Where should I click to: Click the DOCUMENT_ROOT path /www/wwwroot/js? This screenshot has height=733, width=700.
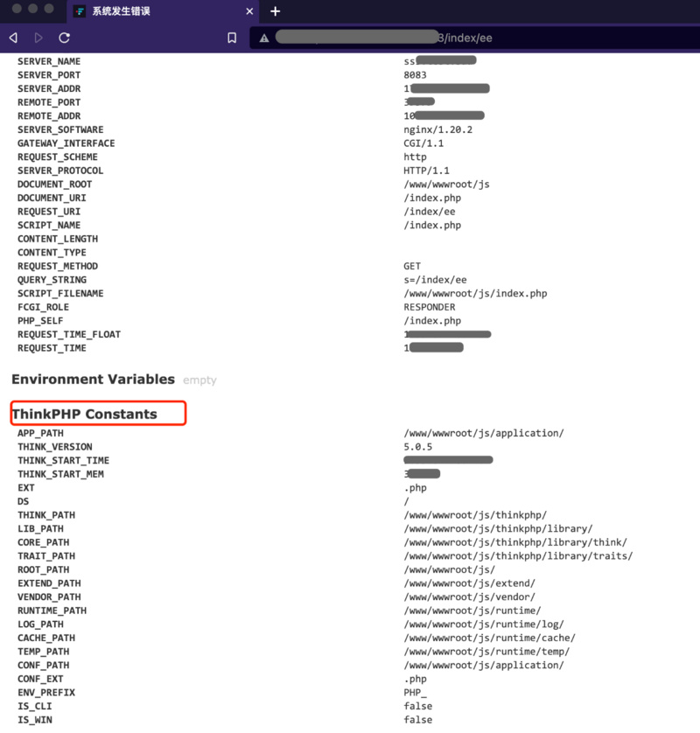coord(446,185)
